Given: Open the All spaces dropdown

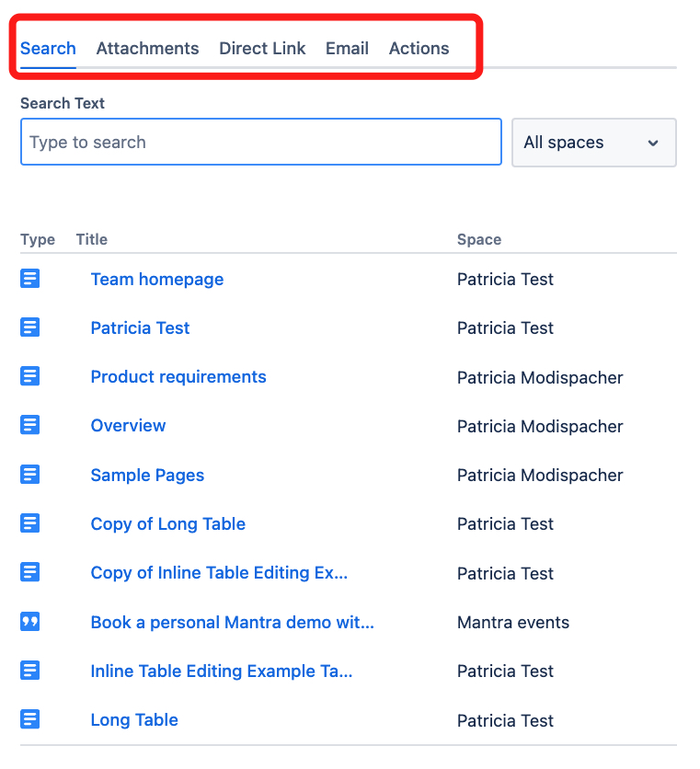Looking at the screenshot, I should 593,143.
